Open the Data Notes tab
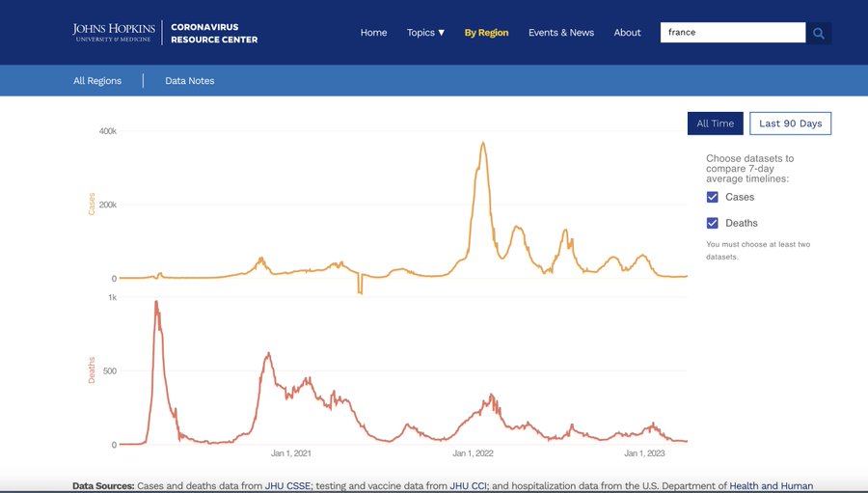Viewport: 868px width, 493px height. 190,81
